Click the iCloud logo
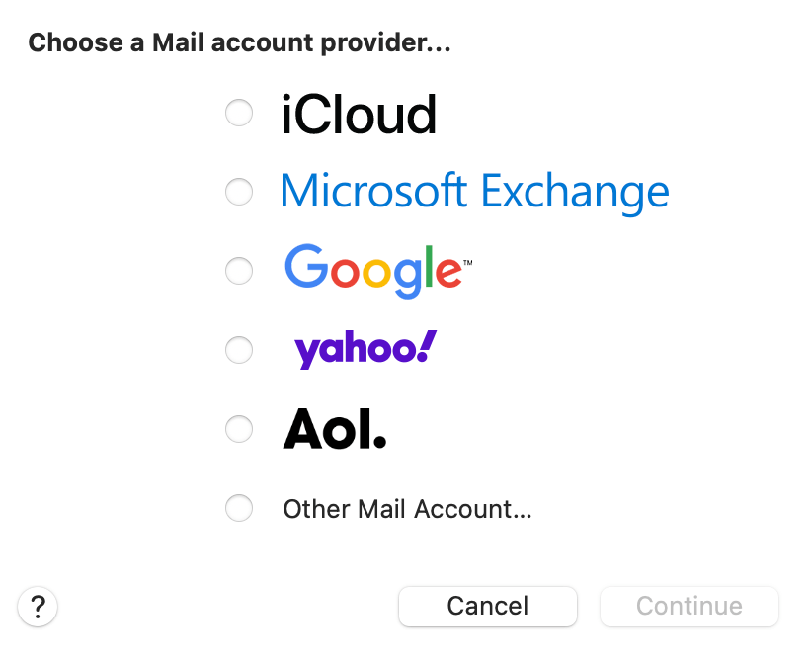Viewport: 812px width, 658px height. (x=359, y=114)
